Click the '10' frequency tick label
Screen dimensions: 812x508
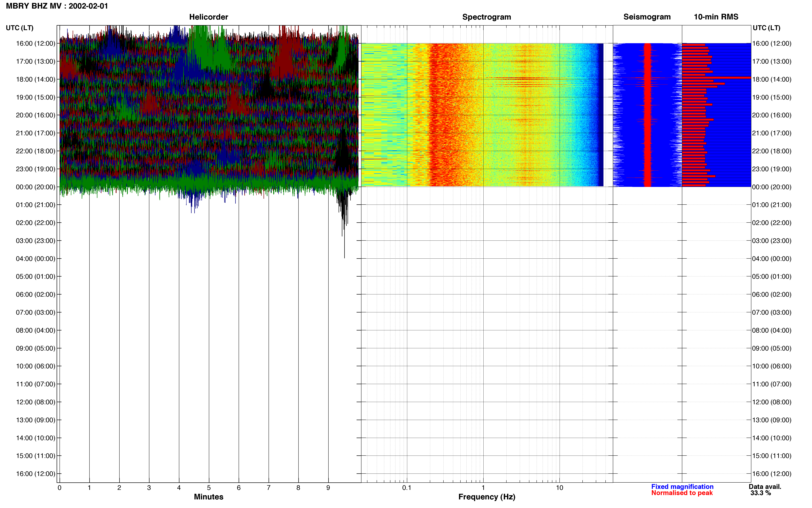point(559,487)
